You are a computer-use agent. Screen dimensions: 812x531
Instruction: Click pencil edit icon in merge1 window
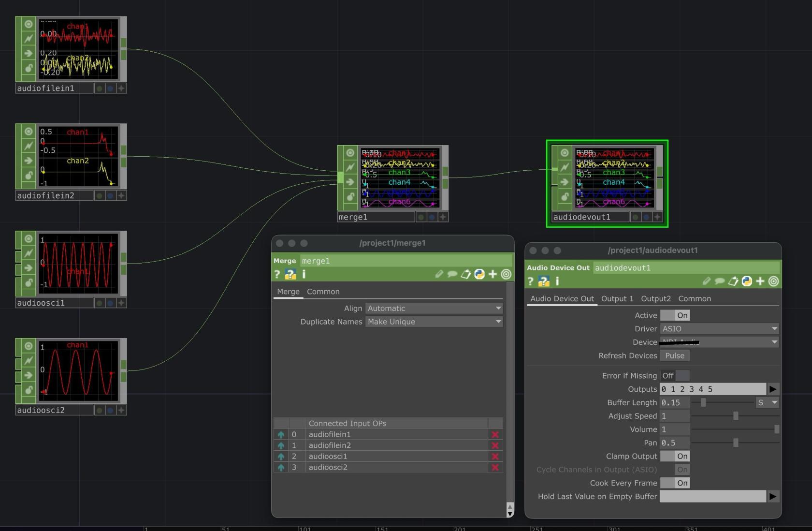[439, 274]
